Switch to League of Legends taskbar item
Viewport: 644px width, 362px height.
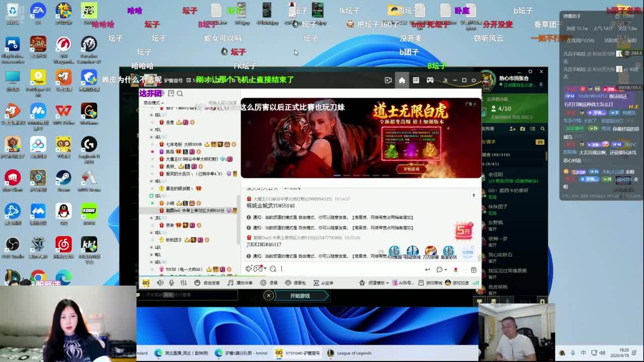pyautogui.click(x=349, y=353)
